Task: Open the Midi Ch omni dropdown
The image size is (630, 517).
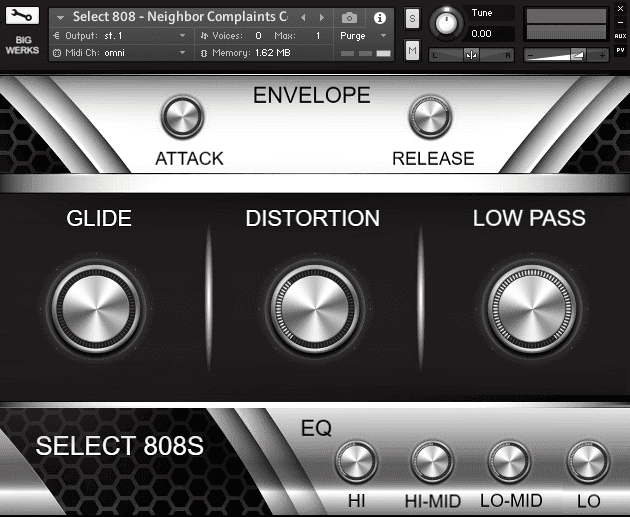Action: pyautogui.click(x=119, y=53)
